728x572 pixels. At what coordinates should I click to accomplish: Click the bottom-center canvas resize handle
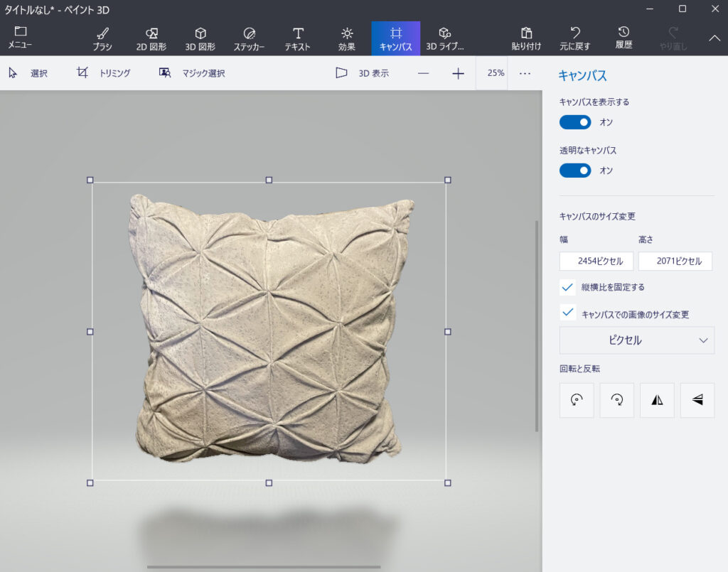(269, 483)
